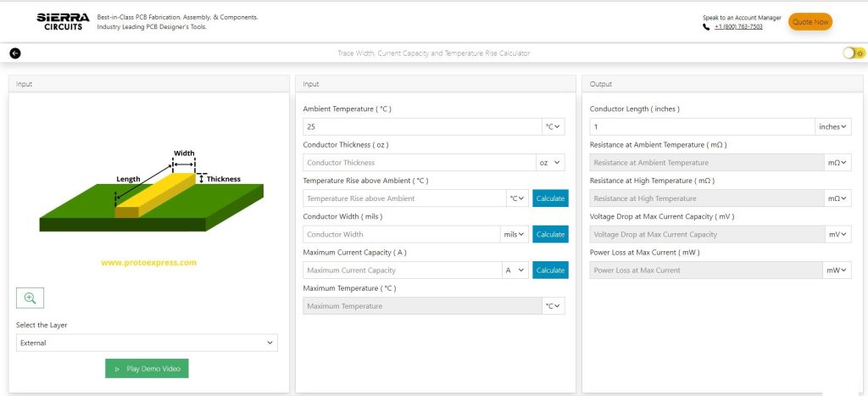Click the Resistance at Ambient Temperature output field

click(708, 163)
